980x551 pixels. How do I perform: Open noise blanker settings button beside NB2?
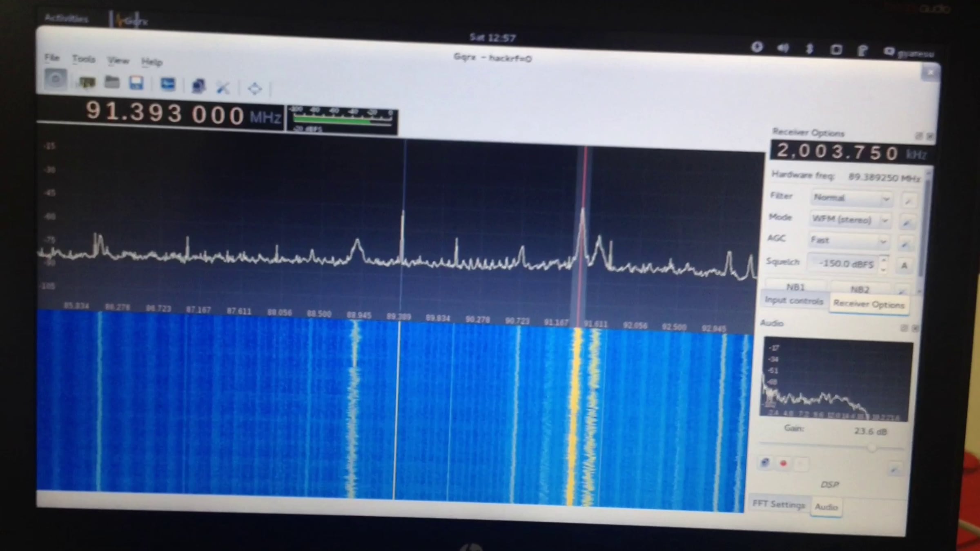click(902, 291)
